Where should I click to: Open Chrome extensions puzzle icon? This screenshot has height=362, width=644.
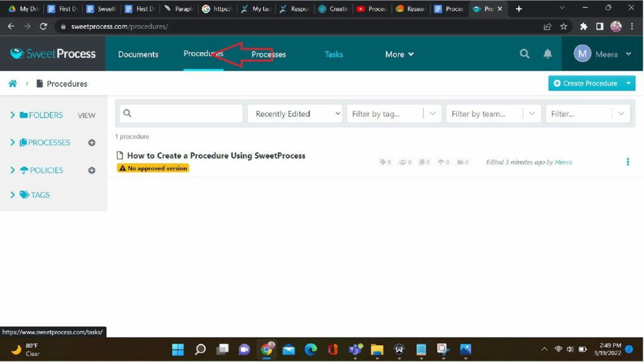(583, 26)
